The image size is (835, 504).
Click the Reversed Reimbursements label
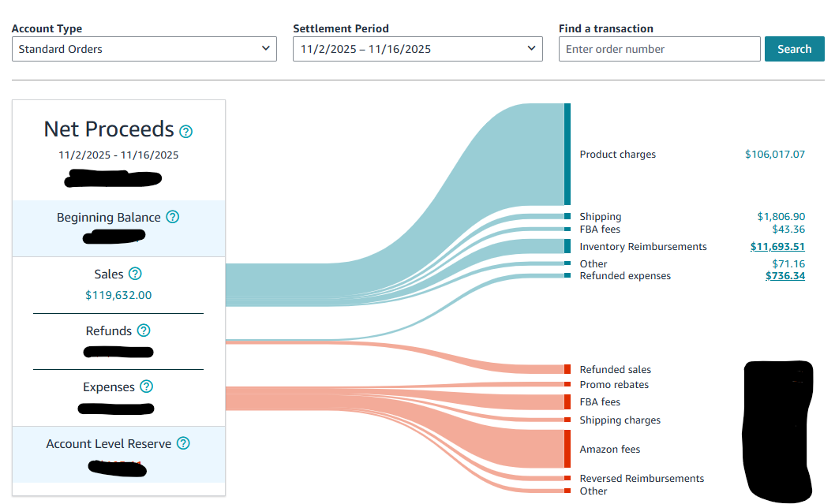(x=642, y=479)
